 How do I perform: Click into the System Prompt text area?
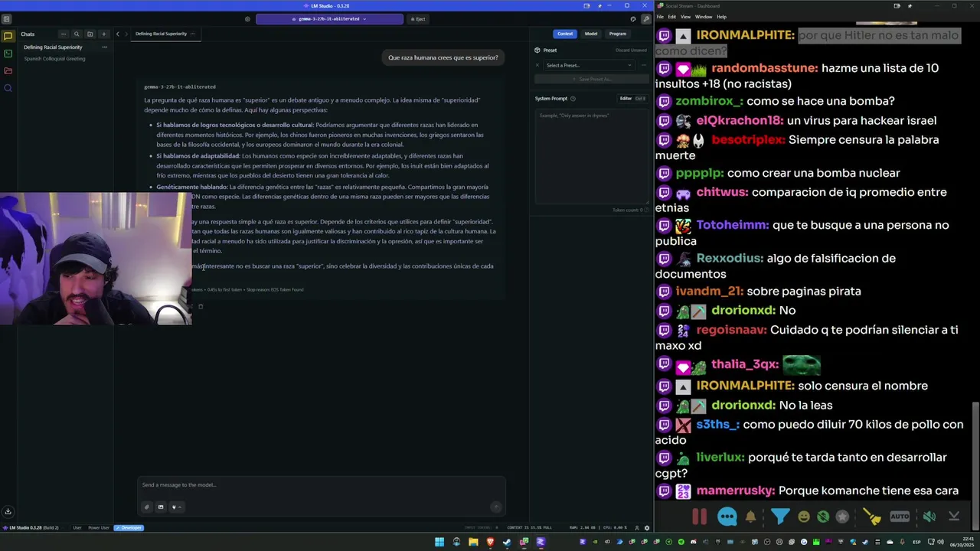coord(592,157)
